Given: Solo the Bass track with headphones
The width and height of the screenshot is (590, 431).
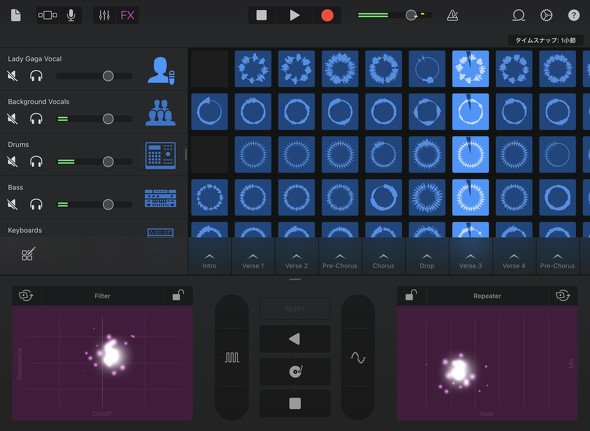Looking at the screenshot, I should point(36,204).
